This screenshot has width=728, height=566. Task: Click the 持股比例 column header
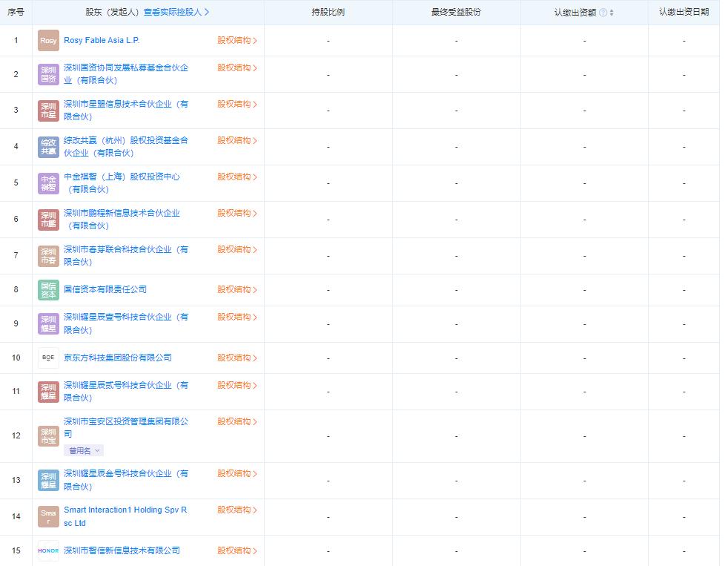328,13
